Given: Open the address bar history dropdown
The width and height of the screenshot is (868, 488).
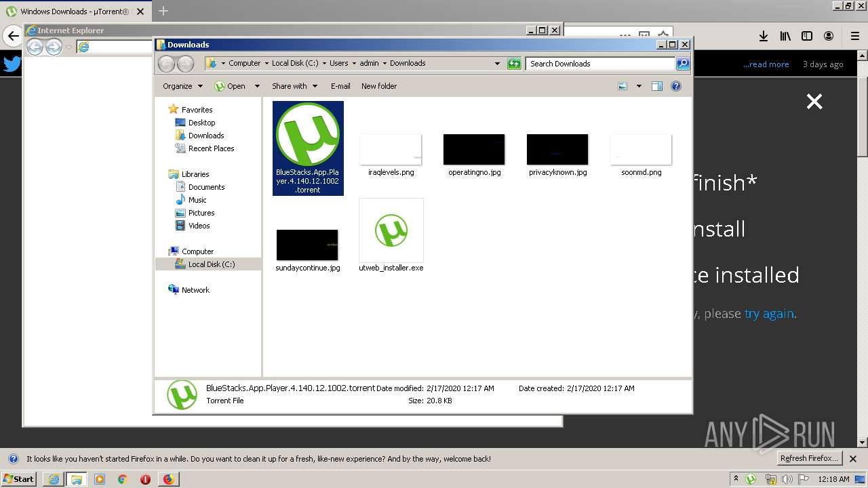Looking at the screenshot, I should coord(497,64).
